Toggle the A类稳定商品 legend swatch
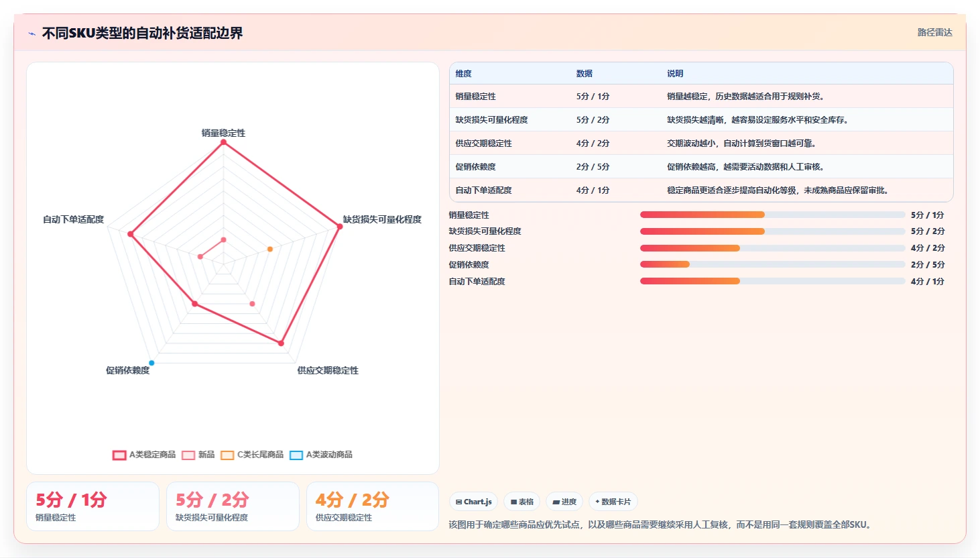980x558 pixels. (119, 455)
